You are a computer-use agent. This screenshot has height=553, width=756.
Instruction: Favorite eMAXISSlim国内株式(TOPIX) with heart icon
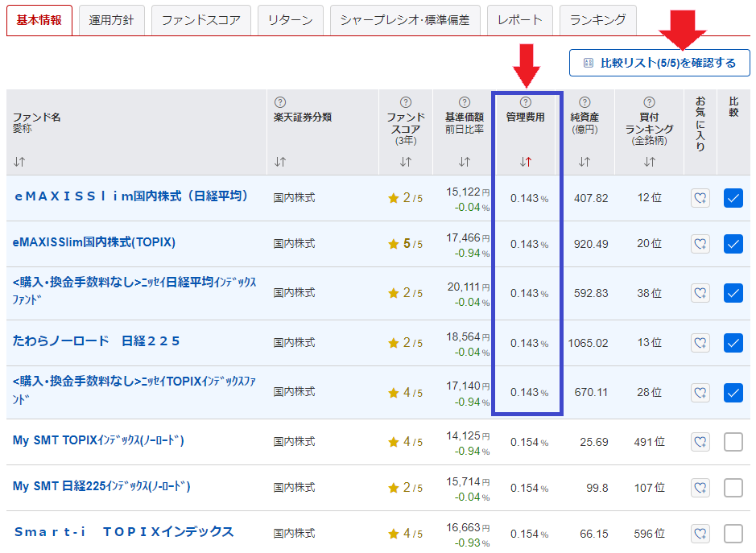700,244
